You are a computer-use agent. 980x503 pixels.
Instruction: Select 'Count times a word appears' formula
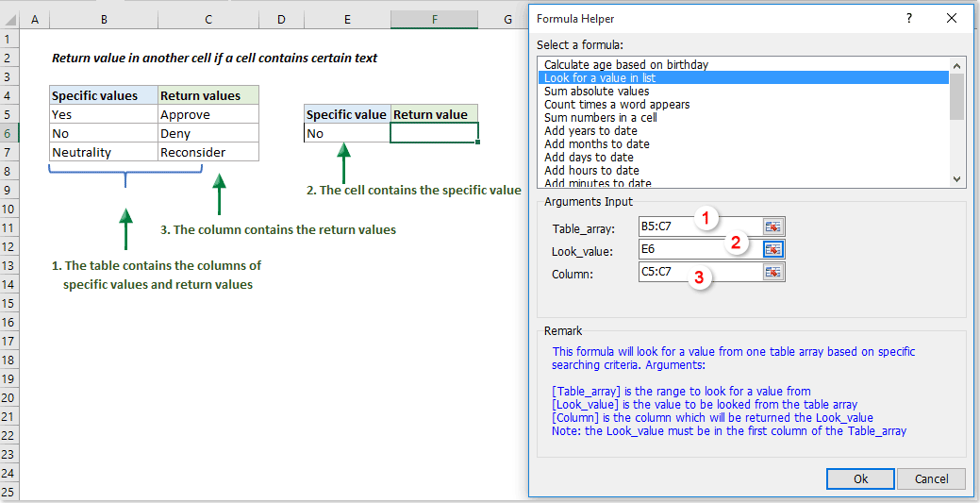pos(743,104)
